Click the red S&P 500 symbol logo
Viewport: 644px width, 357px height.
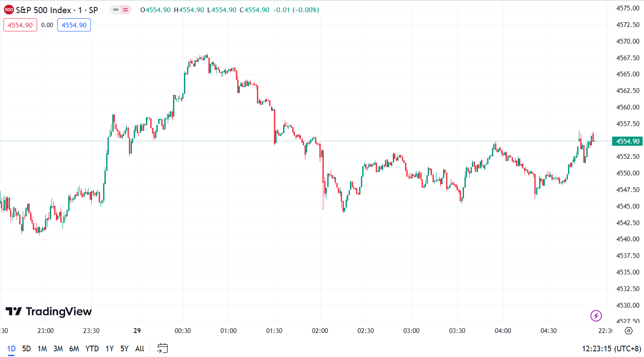(9, 10)
